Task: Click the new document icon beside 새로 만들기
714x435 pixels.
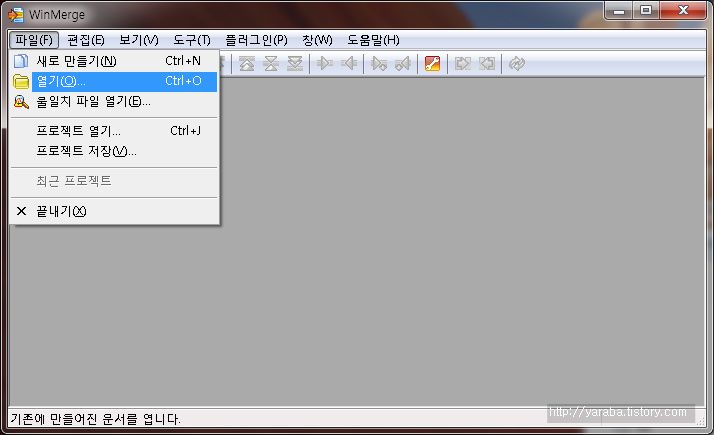Action: [x=21, y=61]
